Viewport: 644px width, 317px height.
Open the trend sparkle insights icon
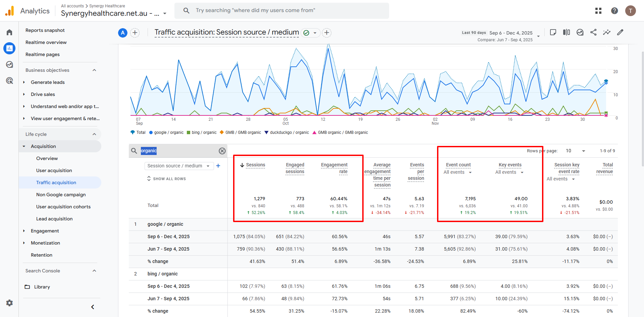607,32
